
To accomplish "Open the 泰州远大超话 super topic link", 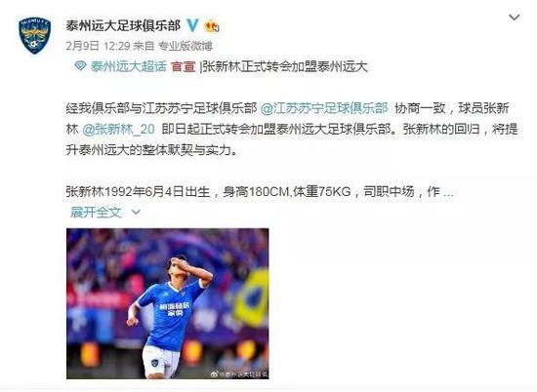I will (129, 66).
